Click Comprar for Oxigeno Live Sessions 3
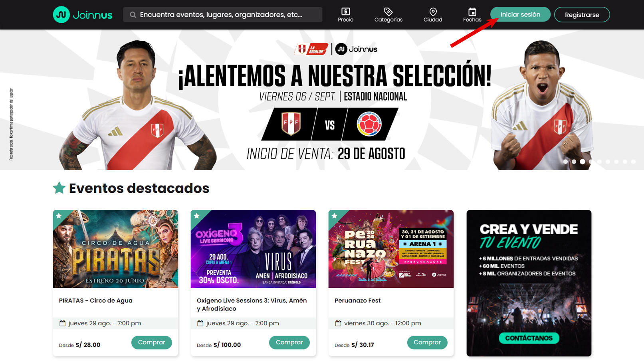This screenshot has height=362, width=644. pos(289,342)
